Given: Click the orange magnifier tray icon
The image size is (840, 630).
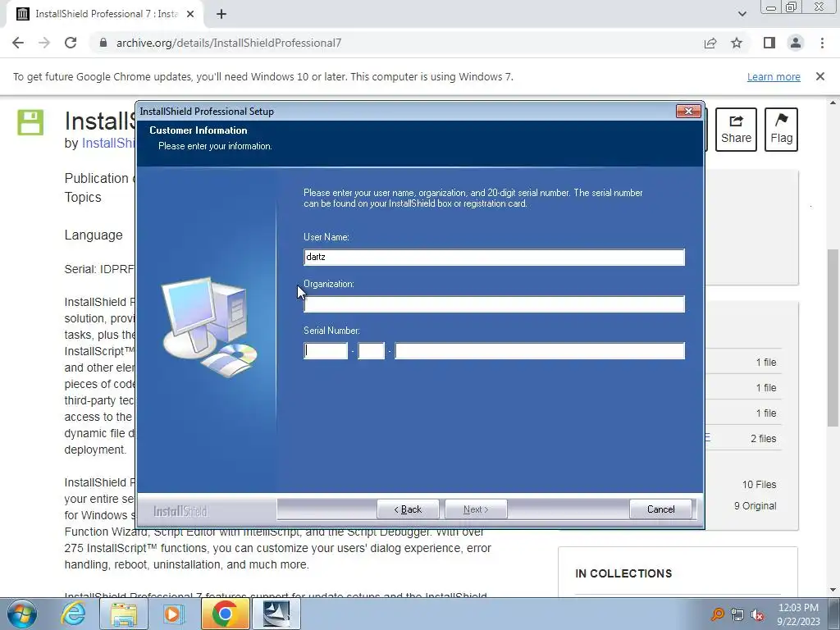Looking at the screenshot, I should 717,615.
